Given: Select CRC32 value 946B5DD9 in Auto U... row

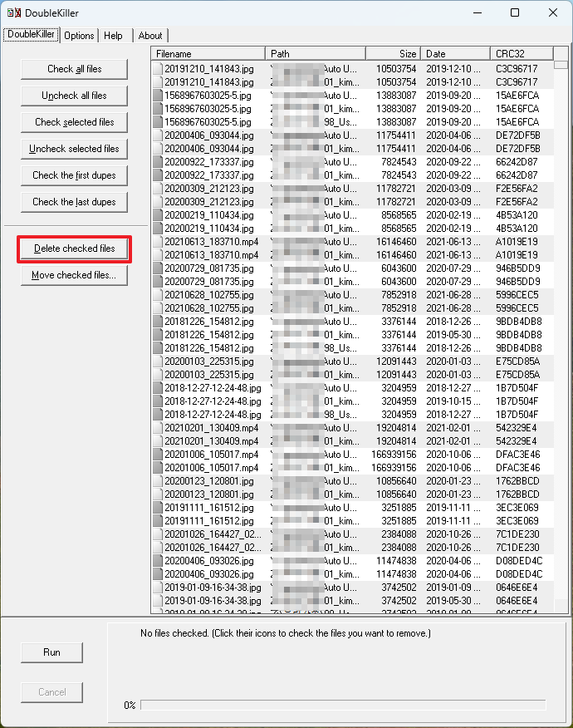Looking at the screenshot, I should click(x=518, y=268).
